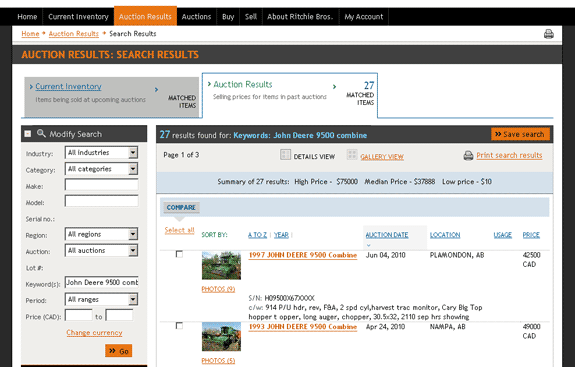Sort results A to Z
Screen dimensions: 575x367
pos(257,235)
